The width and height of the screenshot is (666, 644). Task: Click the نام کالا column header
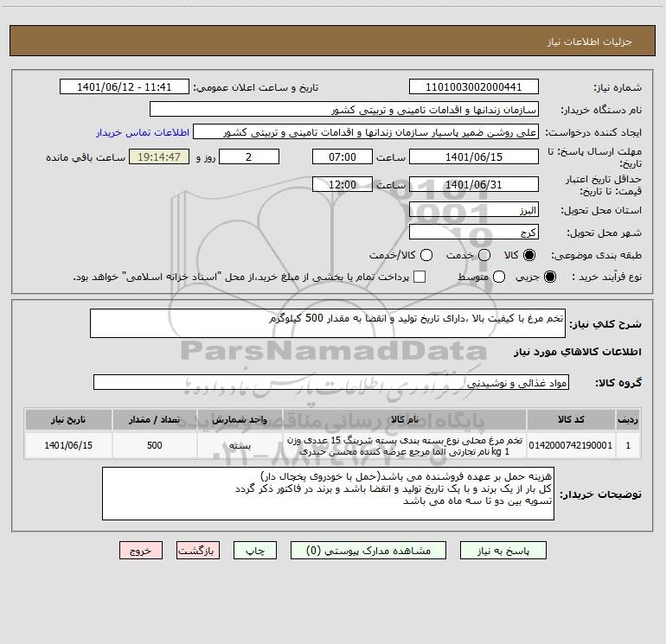[405, 419]
